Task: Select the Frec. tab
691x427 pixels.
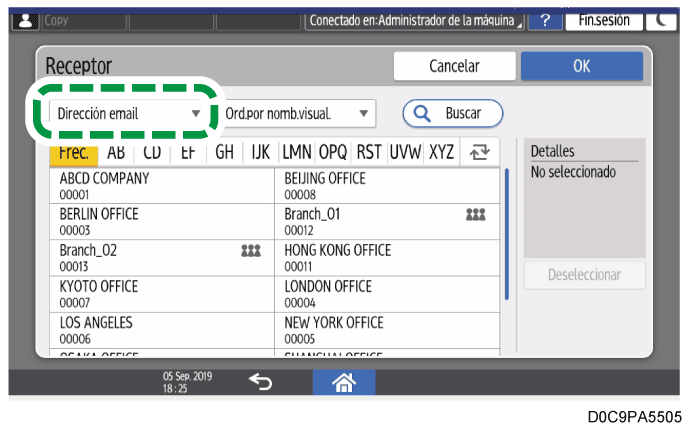Action: tap(71, 153)
